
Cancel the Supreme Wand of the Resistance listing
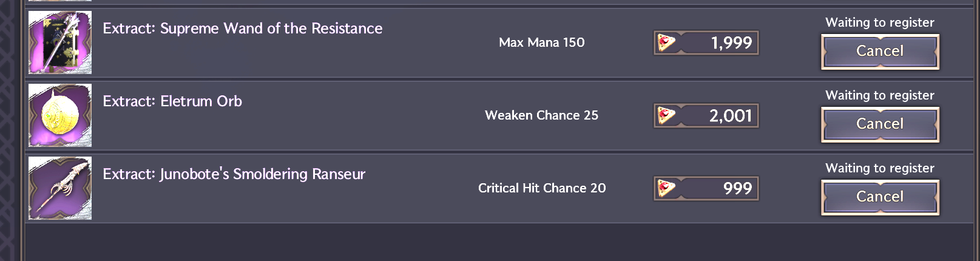[880, 52]
